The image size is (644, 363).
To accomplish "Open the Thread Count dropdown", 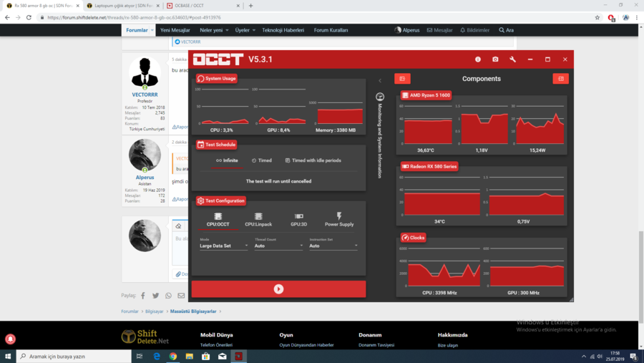I will tap(278, 246).
